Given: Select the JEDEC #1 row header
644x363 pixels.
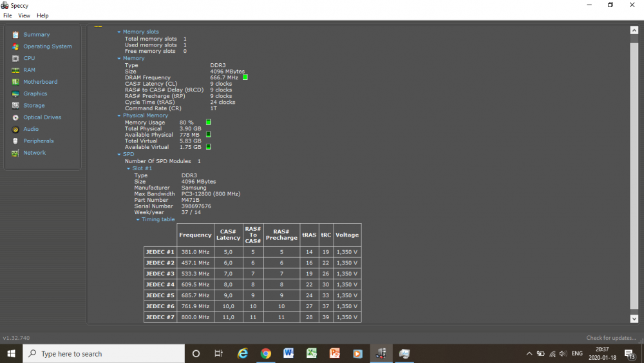Looking at the screenshot, I should 160,252.
